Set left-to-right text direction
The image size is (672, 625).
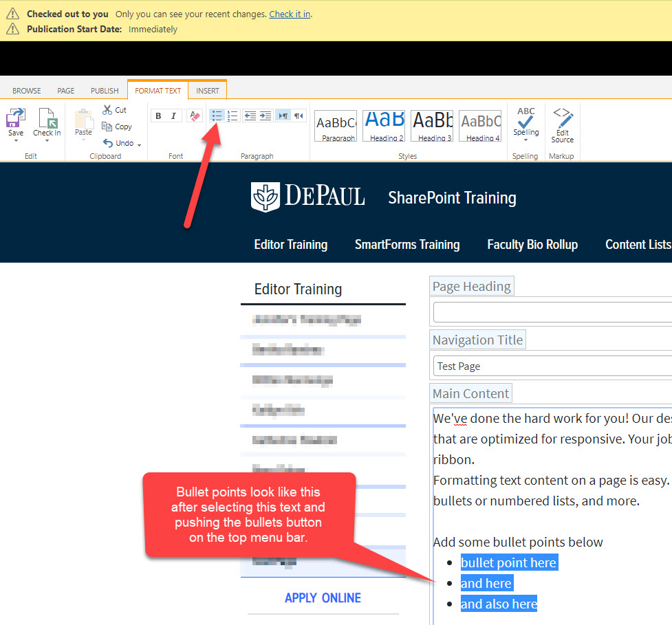click(x=283, y=116)
